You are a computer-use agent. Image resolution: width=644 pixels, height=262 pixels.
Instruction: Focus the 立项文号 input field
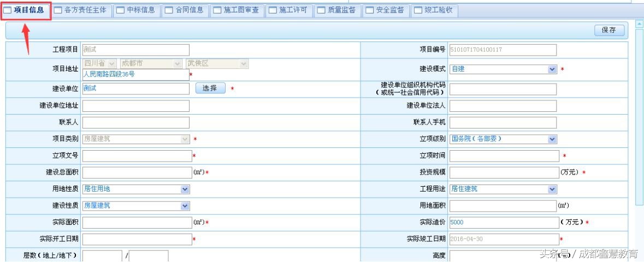click(x=137, y=156)
